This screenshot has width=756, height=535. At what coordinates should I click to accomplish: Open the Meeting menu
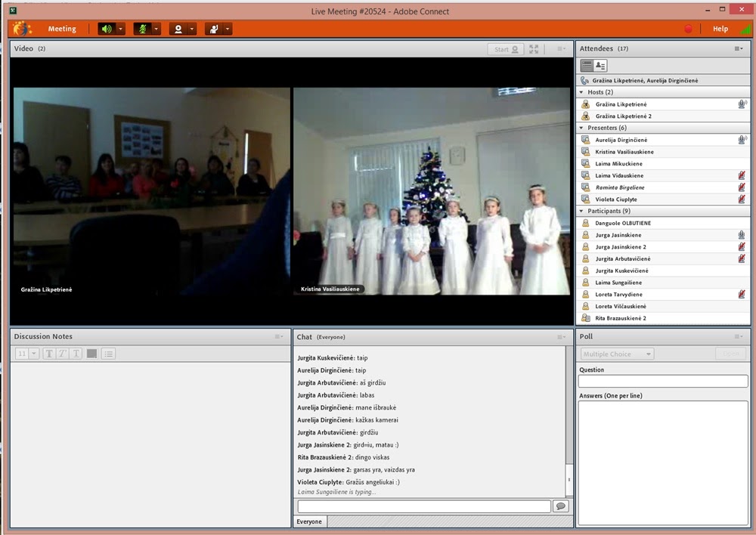pos(62,29)
